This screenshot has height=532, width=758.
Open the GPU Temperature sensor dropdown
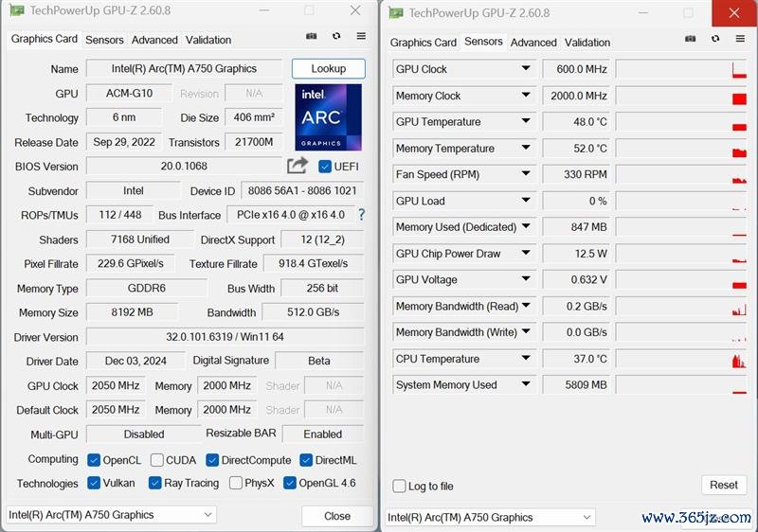[x=526, y=121]
